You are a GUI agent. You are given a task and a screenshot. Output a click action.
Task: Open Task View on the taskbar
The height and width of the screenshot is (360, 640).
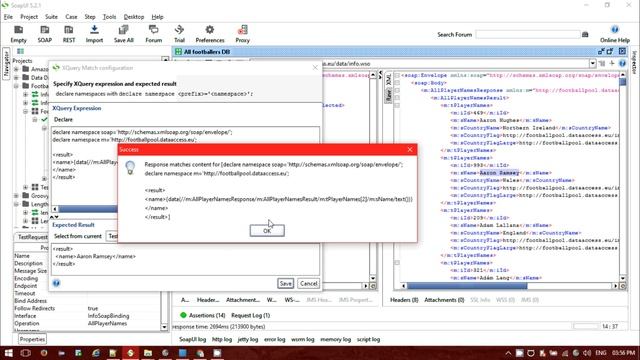[25, 353]
